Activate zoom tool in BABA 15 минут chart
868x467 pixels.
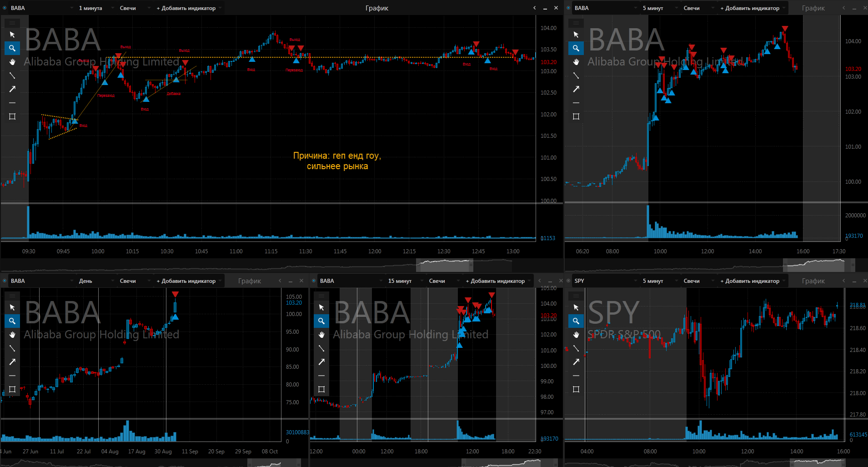321,321
